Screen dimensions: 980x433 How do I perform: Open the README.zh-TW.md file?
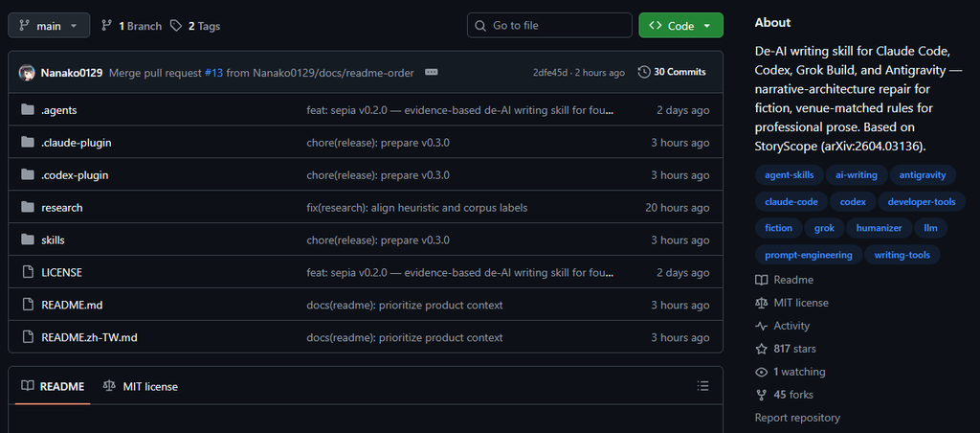click(89, 338)
